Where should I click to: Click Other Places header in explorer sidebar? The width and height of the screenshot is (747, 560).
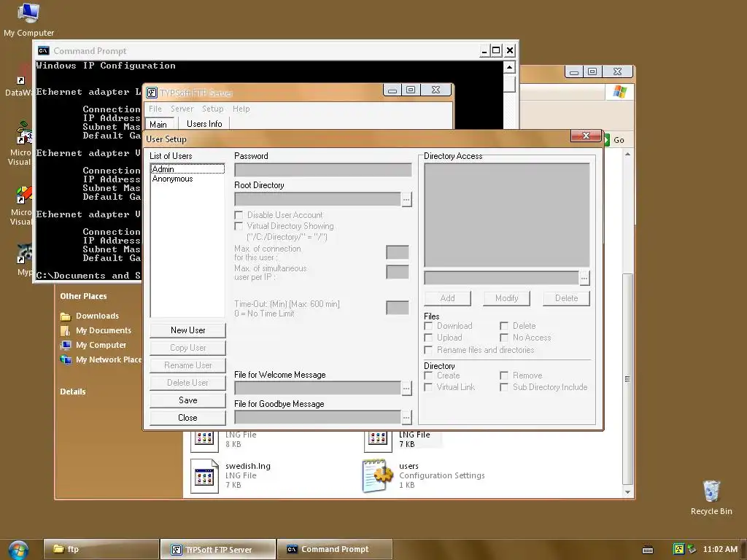point(83,296)
